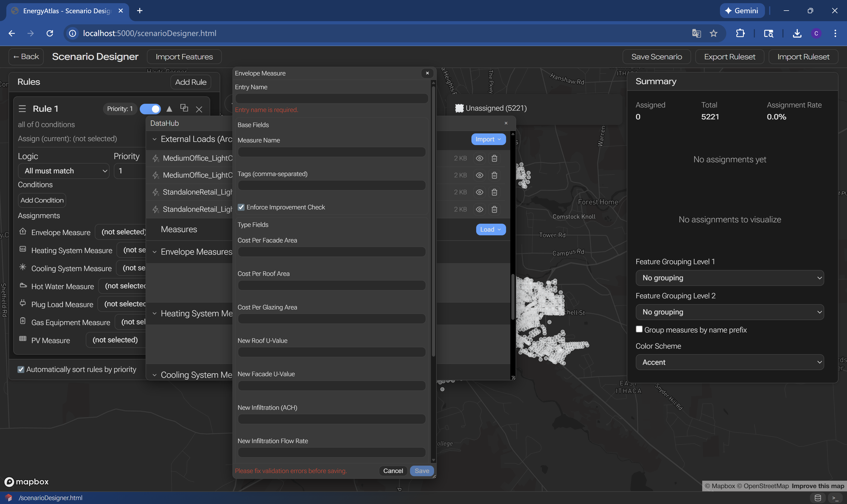Screen dimensions: 847x504
Task: Click into the Entry Name field
Action: (331, 98)
